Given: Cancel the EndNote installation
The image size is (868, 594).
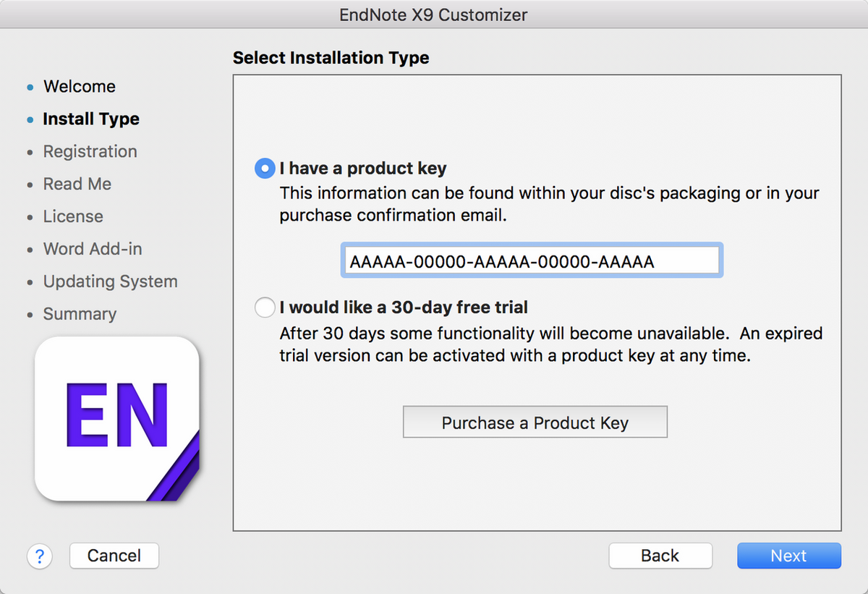Looking at the screenshot, I should [x=114, y=556].
